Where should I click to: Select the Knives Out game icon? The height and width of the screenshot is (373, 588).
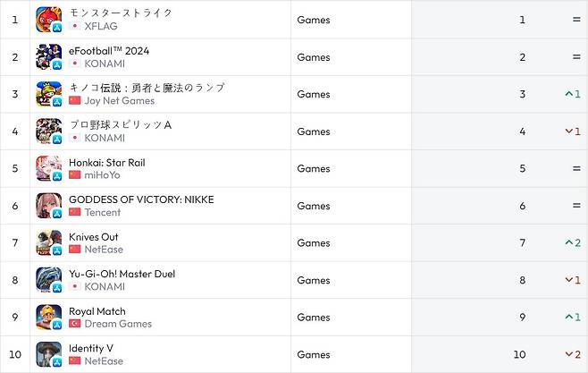click(x=48, y=242)
